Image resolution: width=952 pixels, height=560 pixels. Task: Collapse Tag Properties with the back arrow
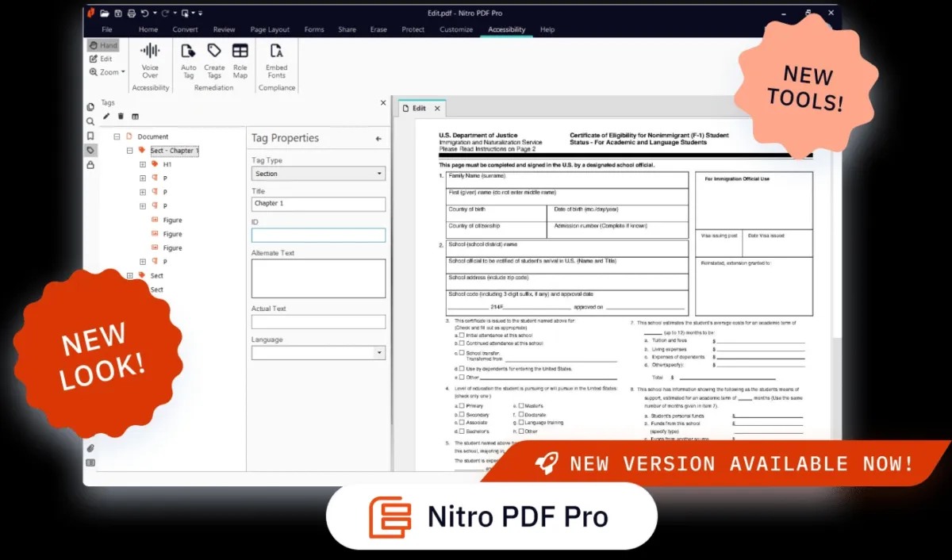click(380, 139)
